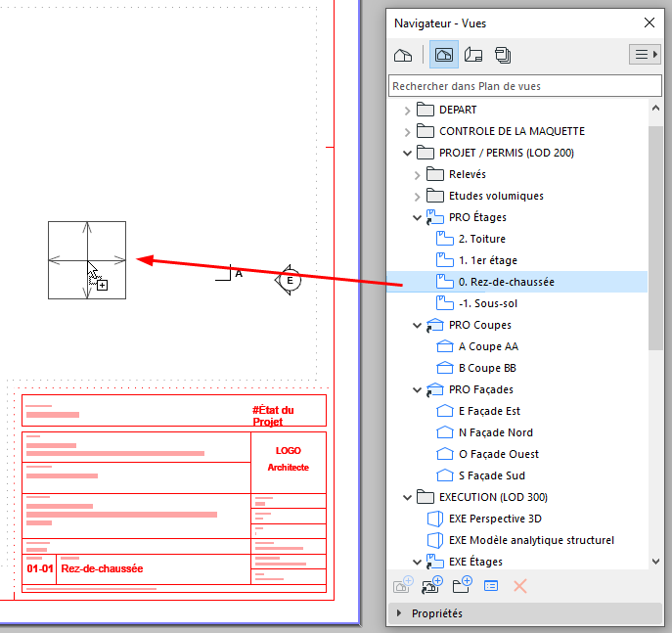672x633 pixels.
Task: Click the Rechercher dans Plan de vues field
Action: tap(524, 86)
